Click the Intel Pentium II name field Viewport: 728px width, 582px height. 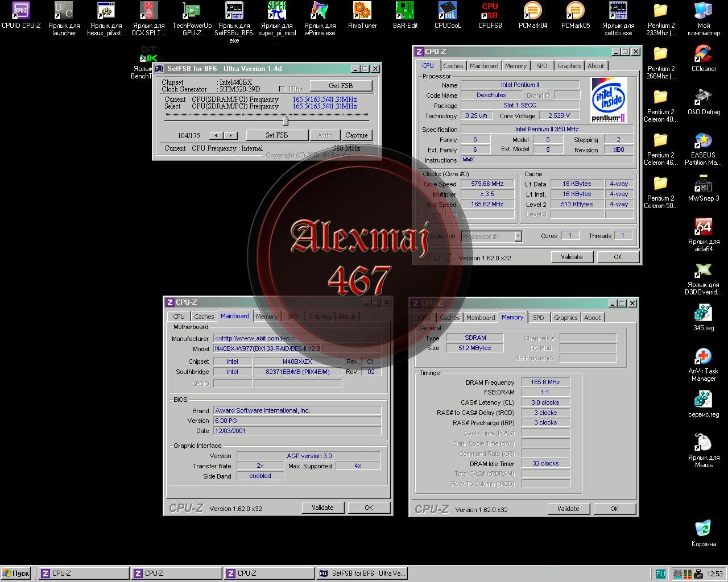click(x=520, y=85)
